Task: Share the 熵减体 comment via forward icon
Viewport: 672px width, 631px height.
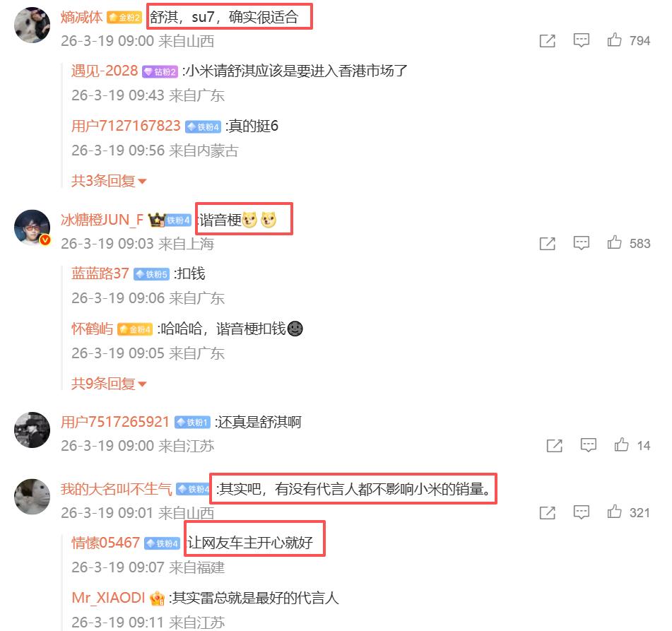Action: 548,41
